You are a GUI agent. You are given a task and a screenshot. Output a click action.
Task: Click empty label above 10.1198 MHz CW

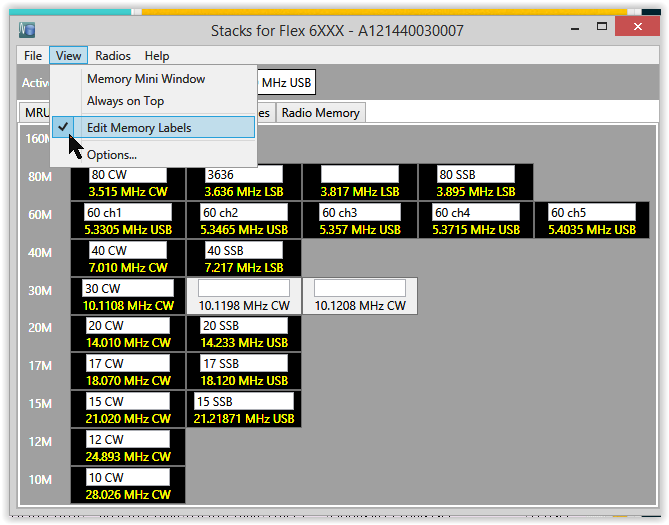click(244, 288)
